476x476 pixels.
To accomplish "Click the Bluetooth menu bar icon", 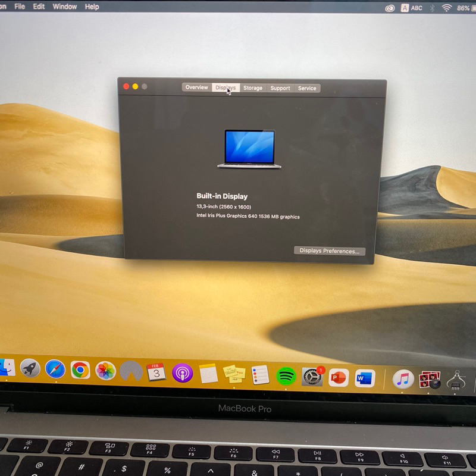I will [x=433, y=8].
